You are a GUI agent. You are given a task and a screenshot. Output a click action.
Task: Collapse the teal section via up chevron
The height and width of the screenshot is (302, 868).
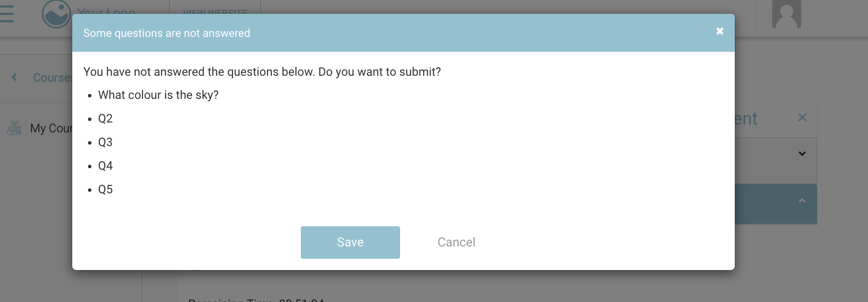pos(802,200)
